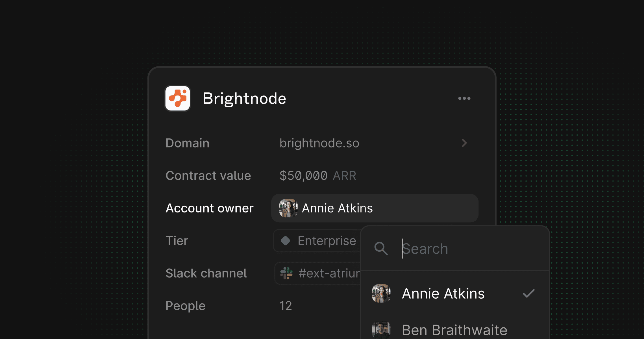
Task: Click Ben Braithwaite's avatar thumbnail
Action: pos(381,329)
